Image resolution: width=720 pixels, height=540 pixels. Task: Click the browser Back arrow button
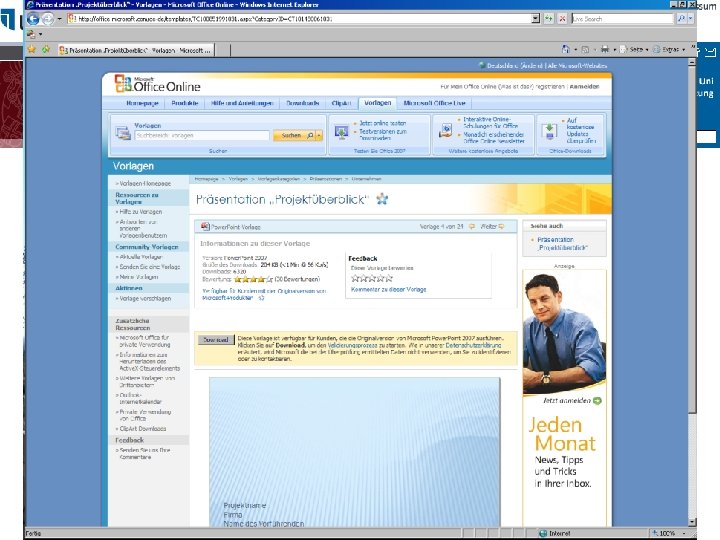tap(33, 19)
